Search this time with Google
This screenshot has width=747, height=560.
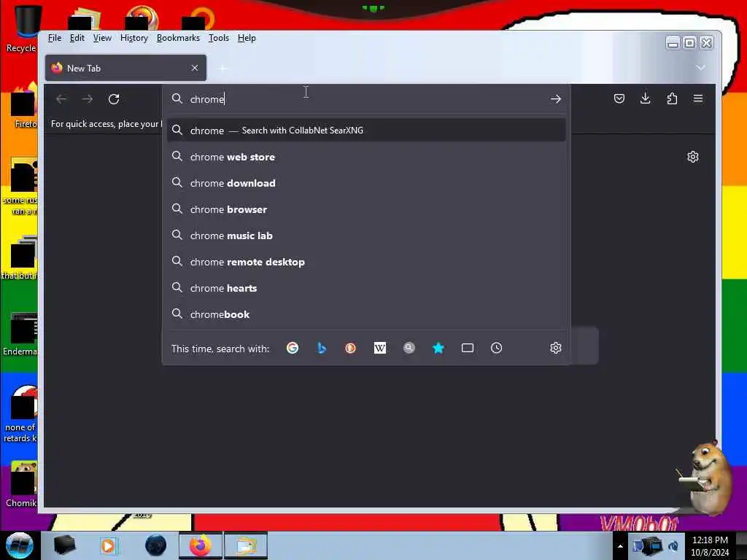pyautogui.click(x=293, y=348)
